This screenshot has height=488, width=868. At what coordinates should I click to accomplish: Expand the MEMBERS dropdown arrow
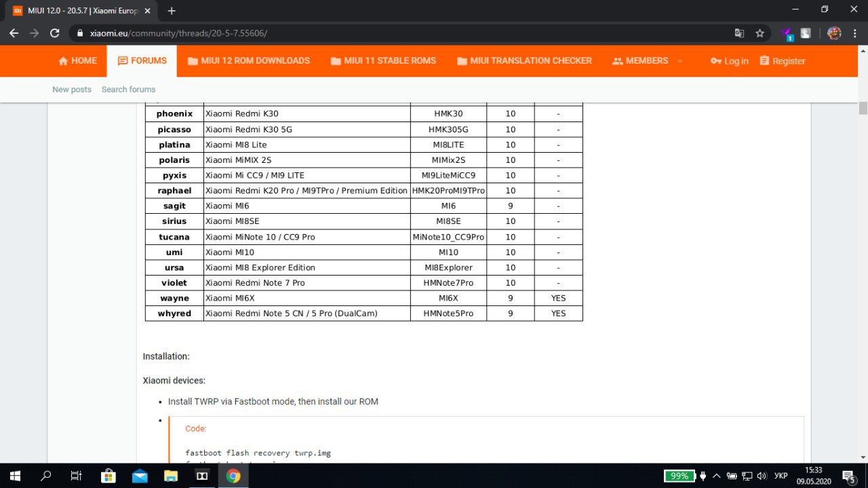point(680,61)
